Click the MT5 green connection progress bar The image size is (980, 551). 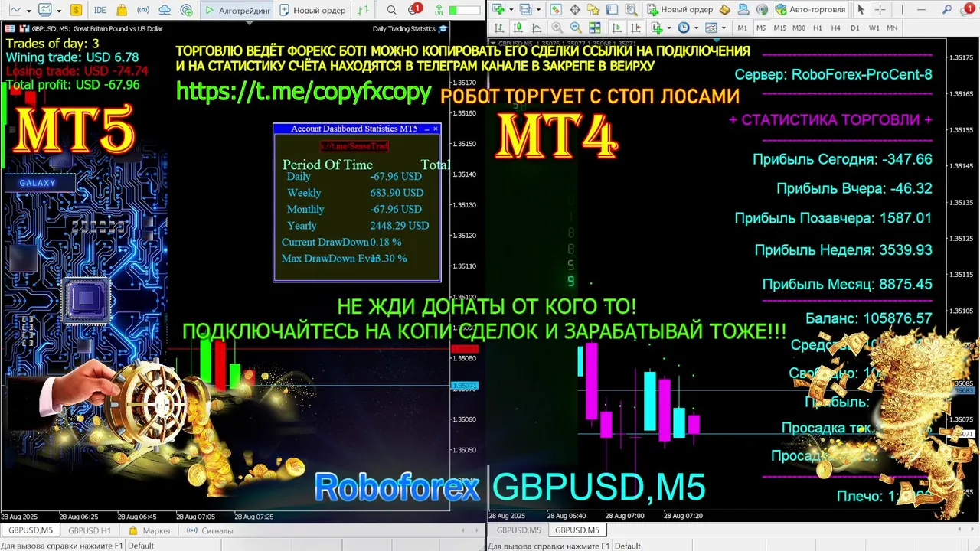pos(464,11)
